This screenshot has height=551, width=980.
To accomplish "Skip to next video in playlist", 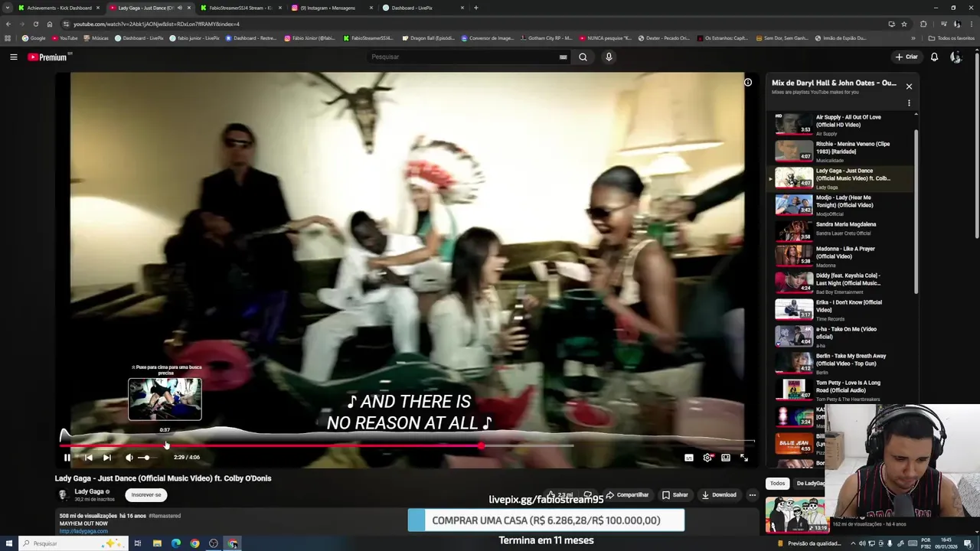I will pyautogui.click(x=107, y=458).
